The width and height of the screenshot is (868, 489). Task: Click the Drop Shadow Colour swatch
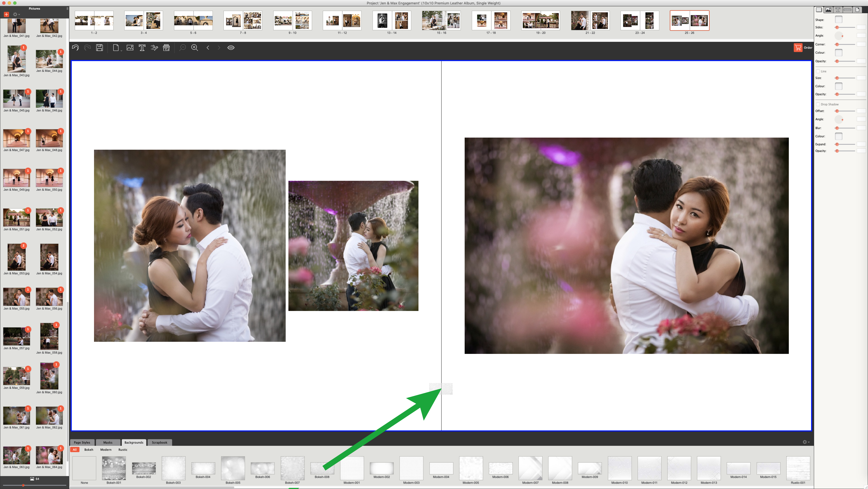839,136
